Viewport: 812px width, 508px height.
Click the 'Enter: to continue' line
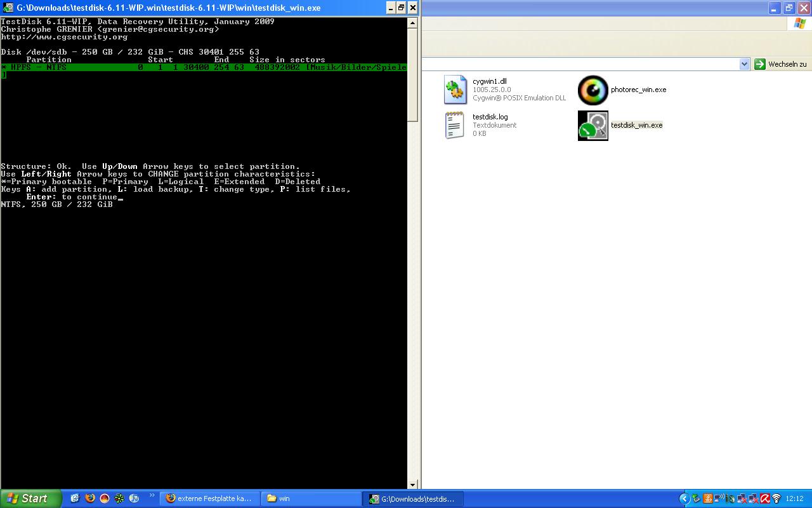point(72,197)
